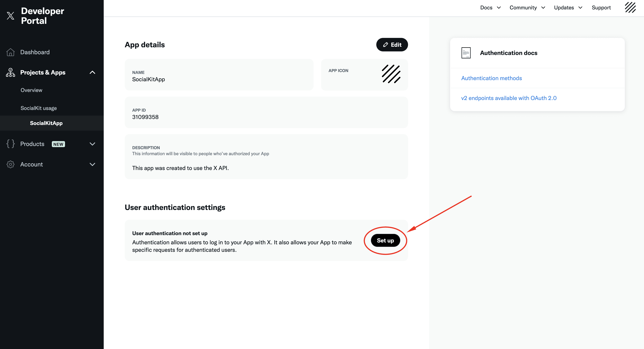Click the X logo in the sidebar

(x=11, y=16)
